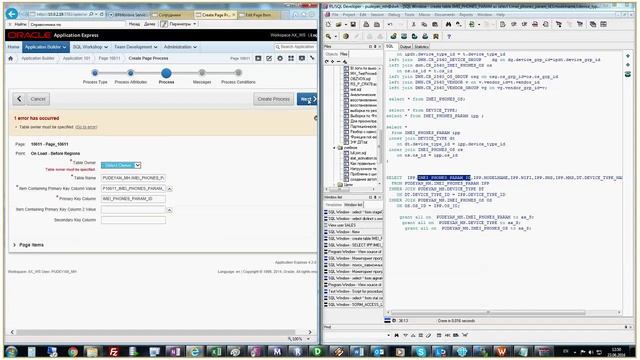This screenshot has height=360, width=640.
Task: Open Chrome from the Windows taskbar
Action: pos(73,351)
